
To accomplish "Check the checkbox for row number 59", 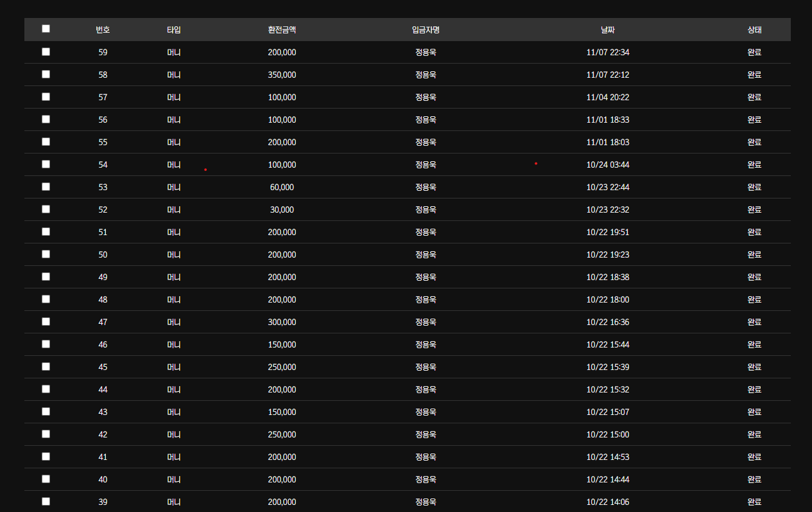I will pos(46,52).
